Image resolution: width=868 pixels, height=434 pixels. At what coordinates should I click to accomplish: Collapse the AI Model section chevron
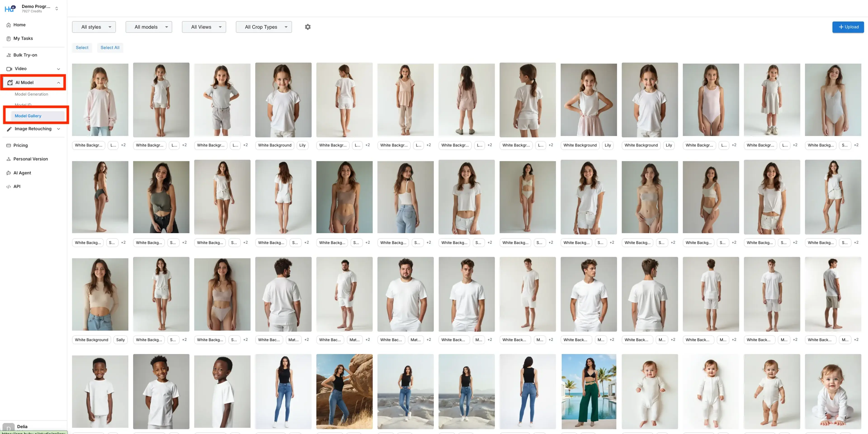click(x=59, y=83)
